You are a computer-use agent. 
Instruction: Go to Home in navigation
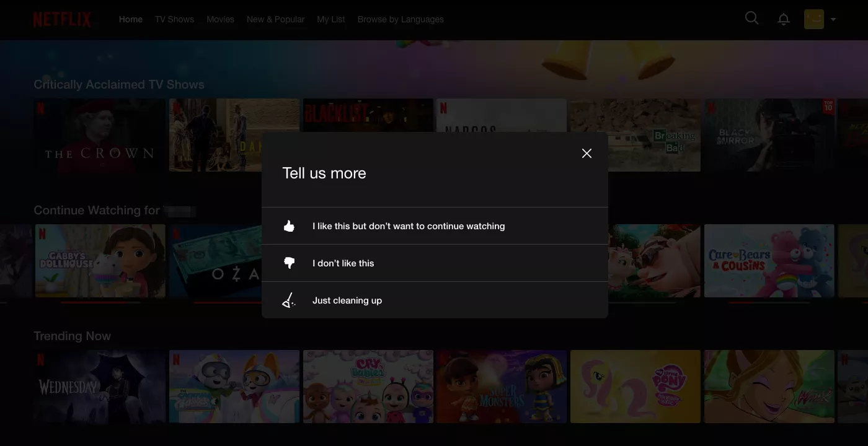click(131, 19)
